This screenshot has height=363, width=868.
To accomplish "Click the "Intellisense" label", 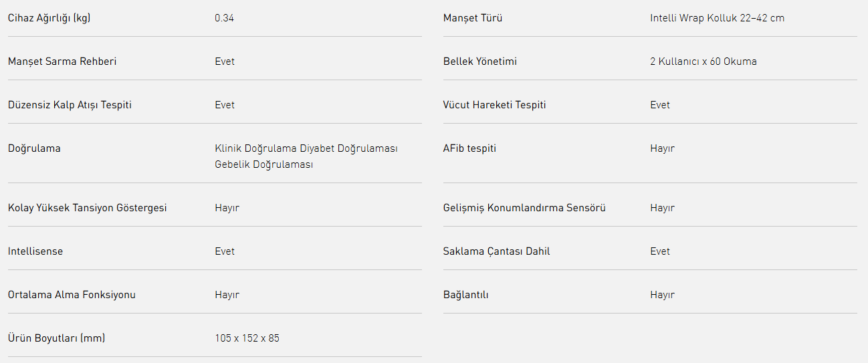I will [35, 251].
